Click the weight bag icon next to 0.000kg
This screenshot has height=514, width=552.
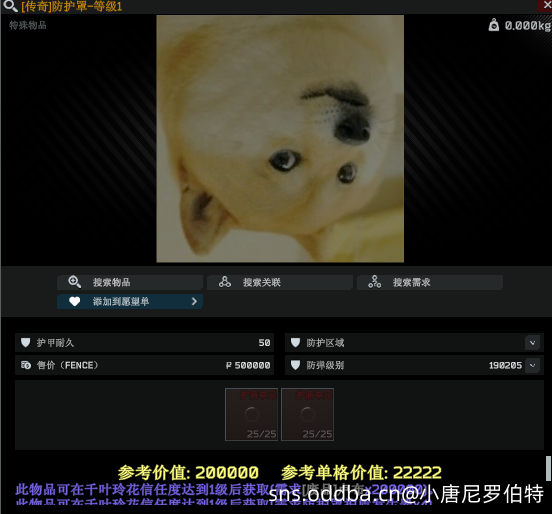click(x=494, y=25)
